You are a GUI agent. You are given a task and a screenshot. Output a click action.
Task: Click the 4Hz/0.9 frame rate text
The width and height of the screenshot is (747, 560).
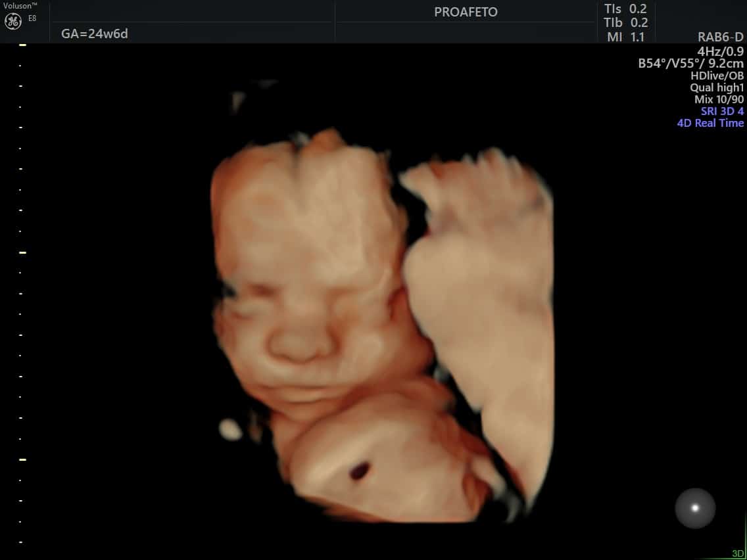point(720,51)
